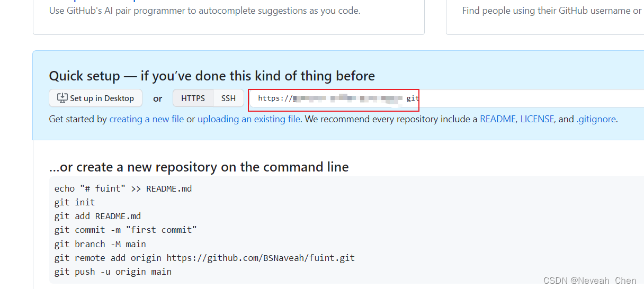Click the Quick setup heading
The width and height of the screenshot is (644, 289).
click(x=212, y=76)
